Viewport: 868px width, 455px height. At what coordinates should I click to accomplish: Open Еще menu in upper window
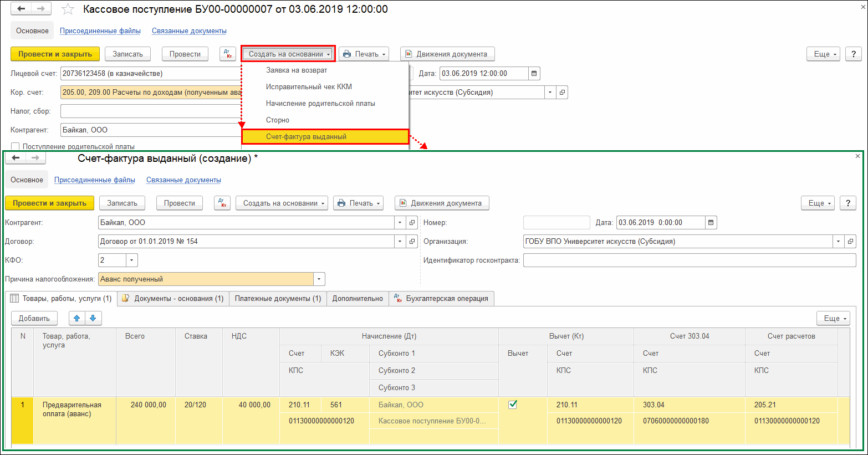coord(824,54)
